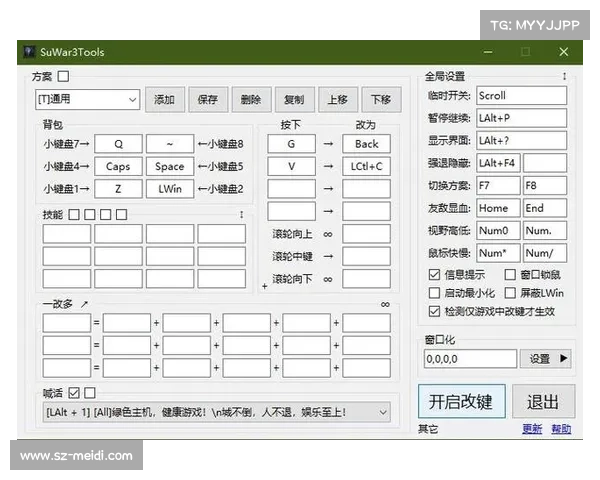Click the 显示界面 LAlt+? field
This screenshot has height=480, width=600.
click(522, 140)
